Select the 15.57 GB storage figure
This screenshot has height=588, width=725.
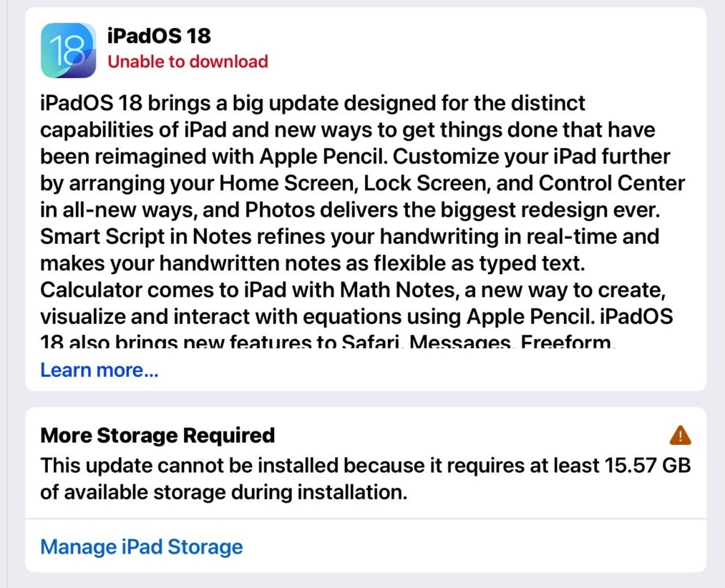pyautogui.click(x=648, y=465)
